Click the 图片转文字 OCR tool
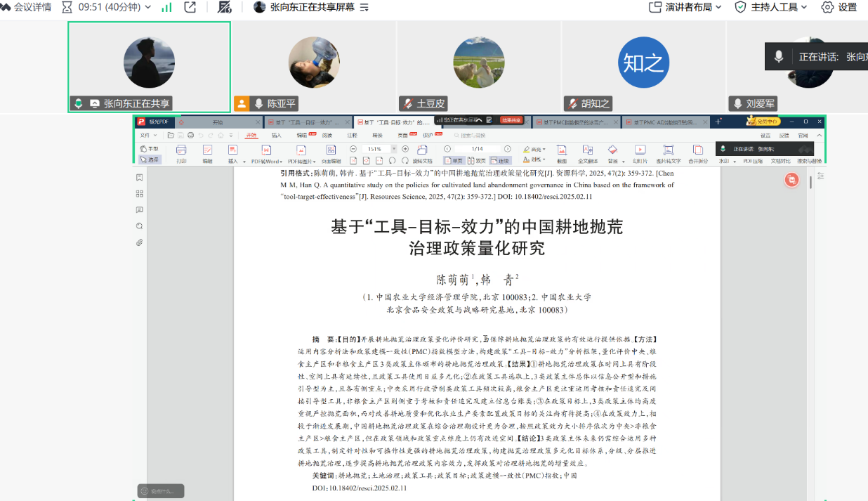 [x=669, y=153]
